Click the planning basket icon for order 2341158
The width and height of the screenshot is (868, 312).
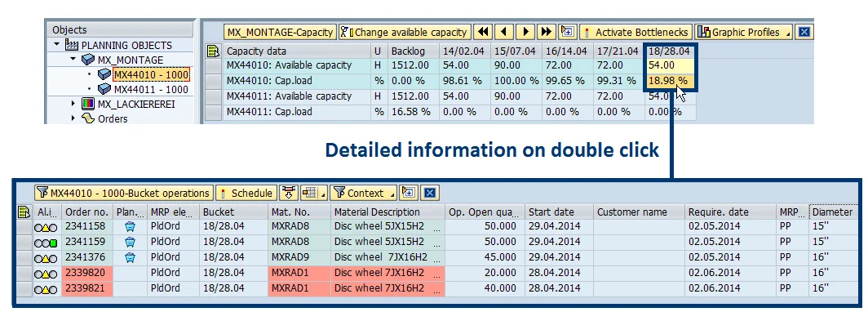130,227
